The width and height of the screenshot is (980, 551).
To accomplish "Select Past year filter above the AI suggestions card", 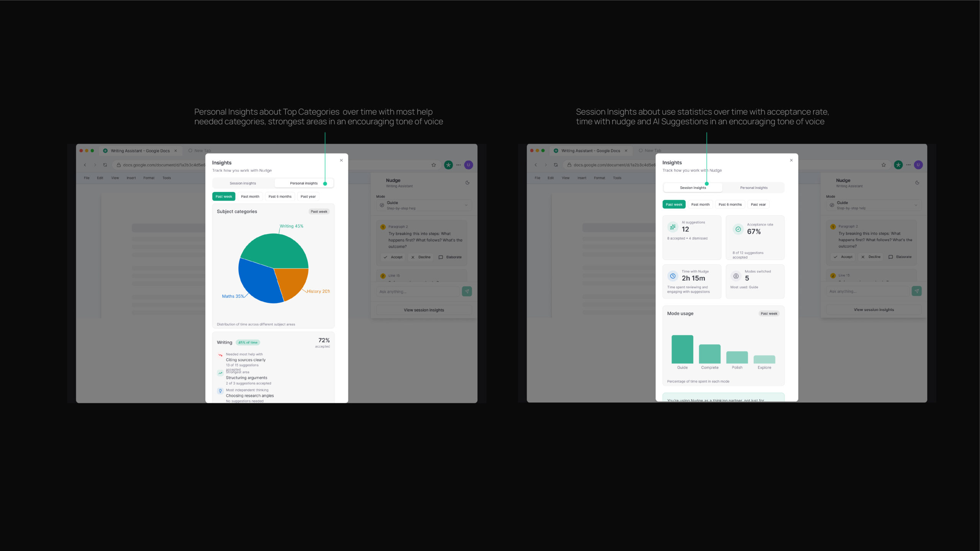I will click(x=758, y=205).
